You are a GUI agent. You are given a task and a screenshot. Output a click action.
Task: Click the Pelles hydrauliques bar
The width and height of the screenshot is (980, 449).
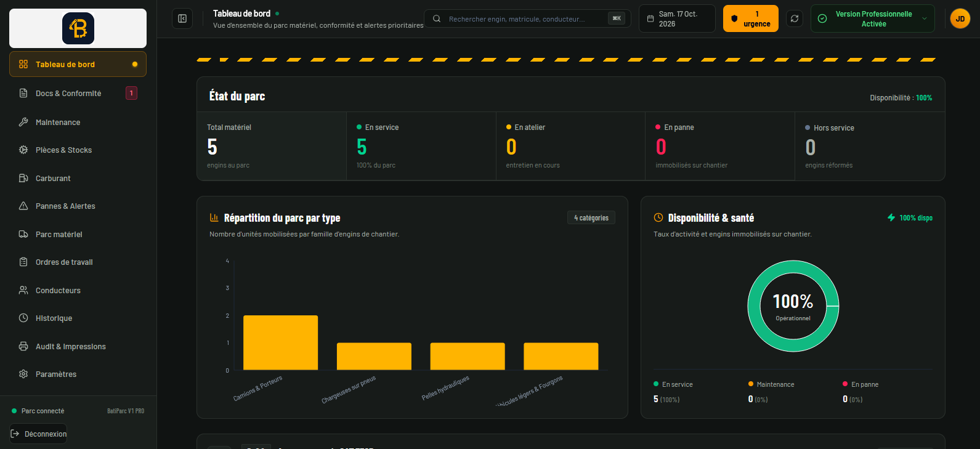[x=468, y=356]
